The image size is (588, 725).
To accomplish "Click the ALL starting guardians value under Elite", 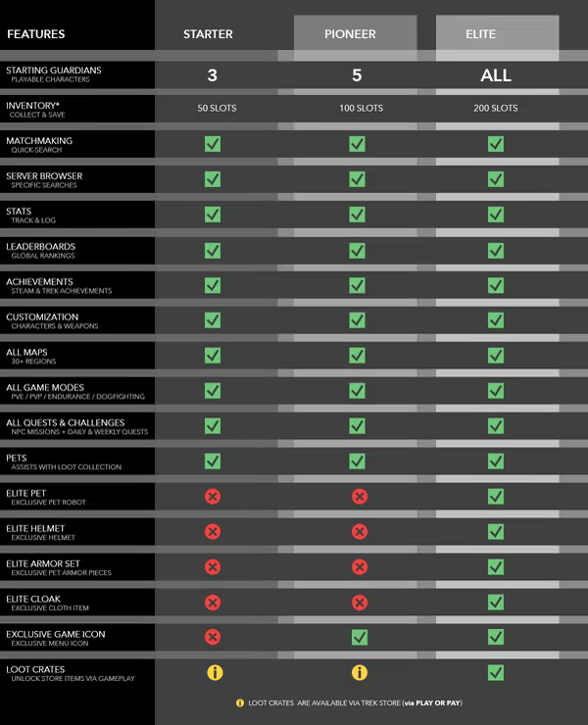I will coord(496,74).
